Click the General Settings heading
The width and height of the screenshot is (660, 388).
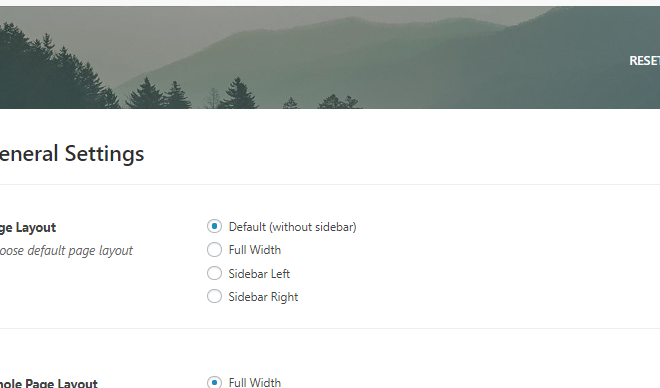pyautogui.click(x=72, y=154)
